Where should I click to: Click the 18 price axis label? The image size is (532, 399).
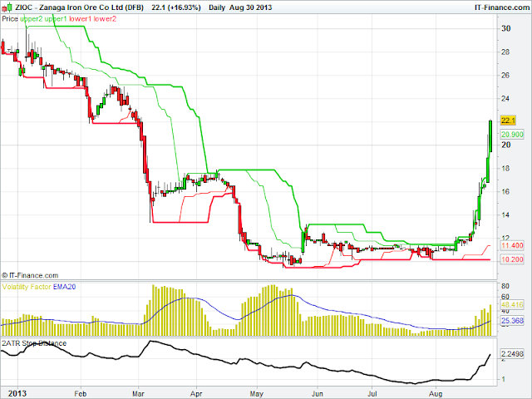click(506, 169)
